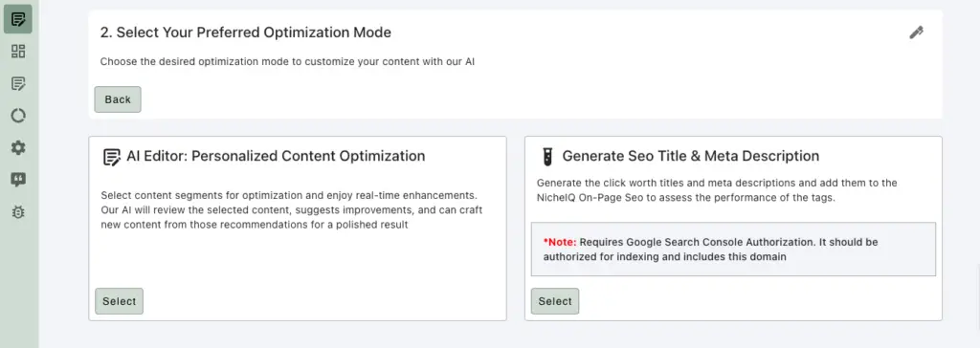
Task: Select the Generate Seo Title & Meta Description mode
Action: click(555, 301)
